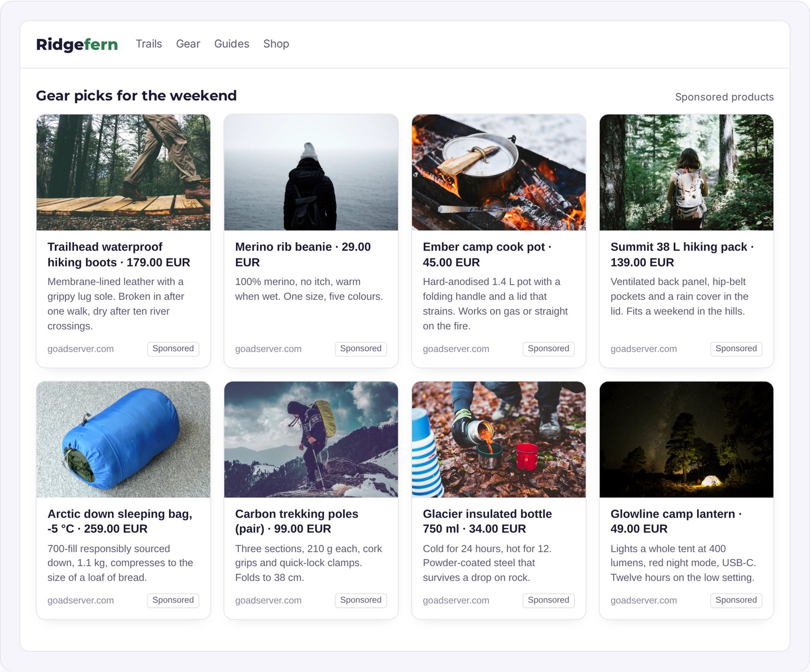Click the Summit 38 L hiking pack title

click(x=682, y=254)
